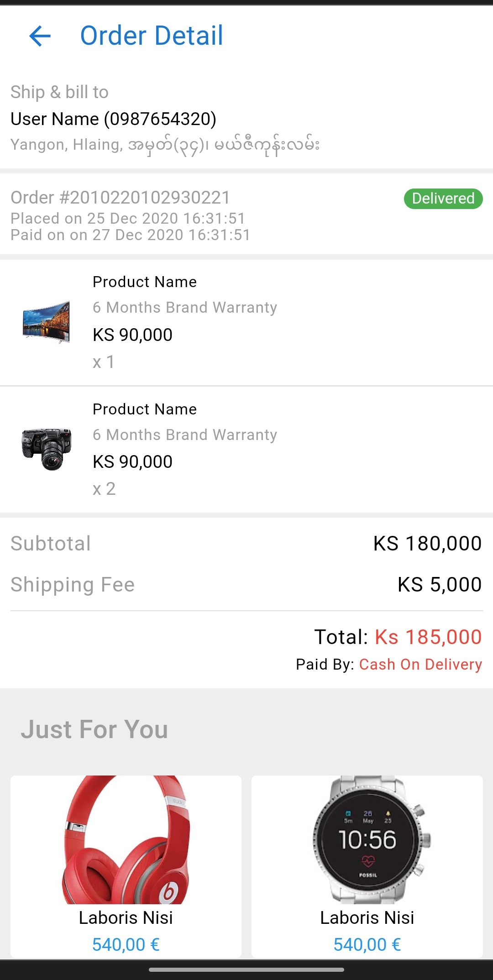Tap the Order Detail title
The width and height of the screenshot is (493, 980).
point(152,36)
